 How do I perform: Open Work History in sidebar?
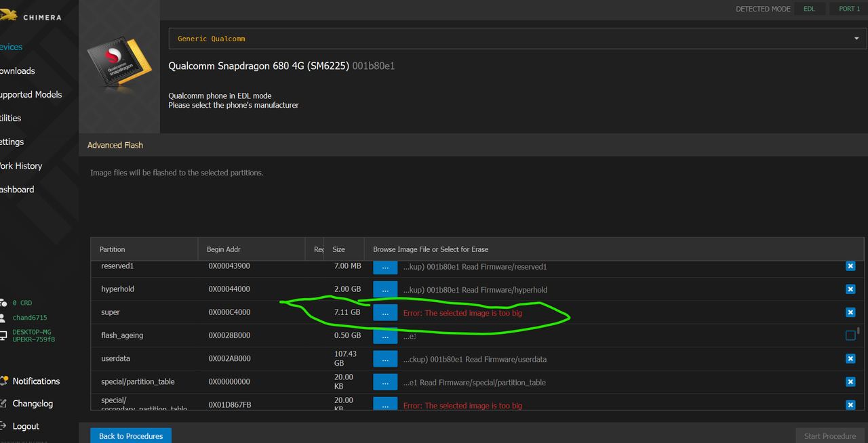(21, 166)
